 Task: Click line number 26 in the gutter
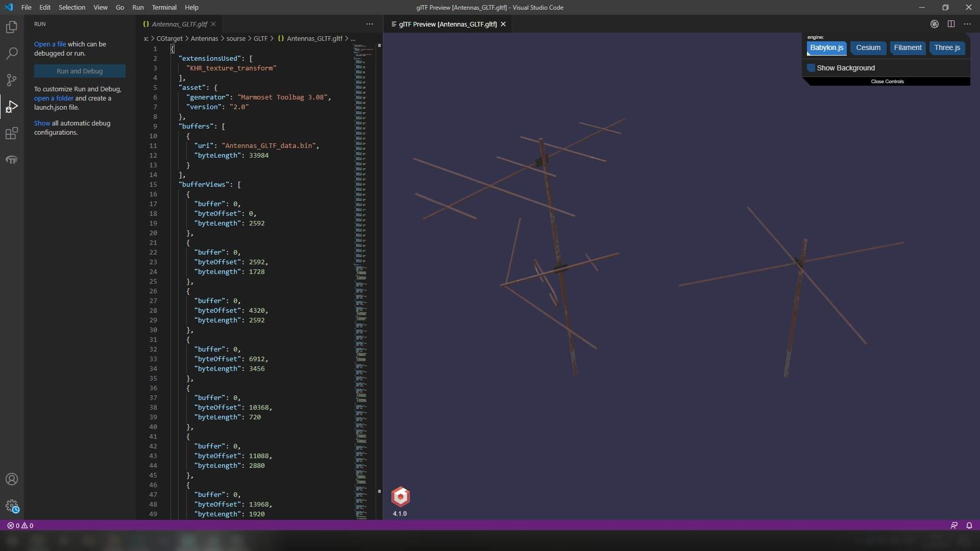[153, 291]
